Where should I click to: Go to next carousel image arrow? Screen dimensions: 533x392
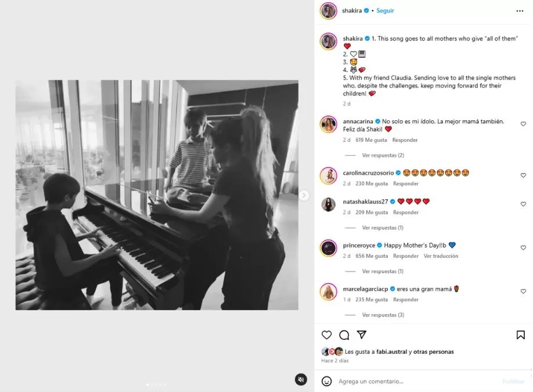coord(304,195)
